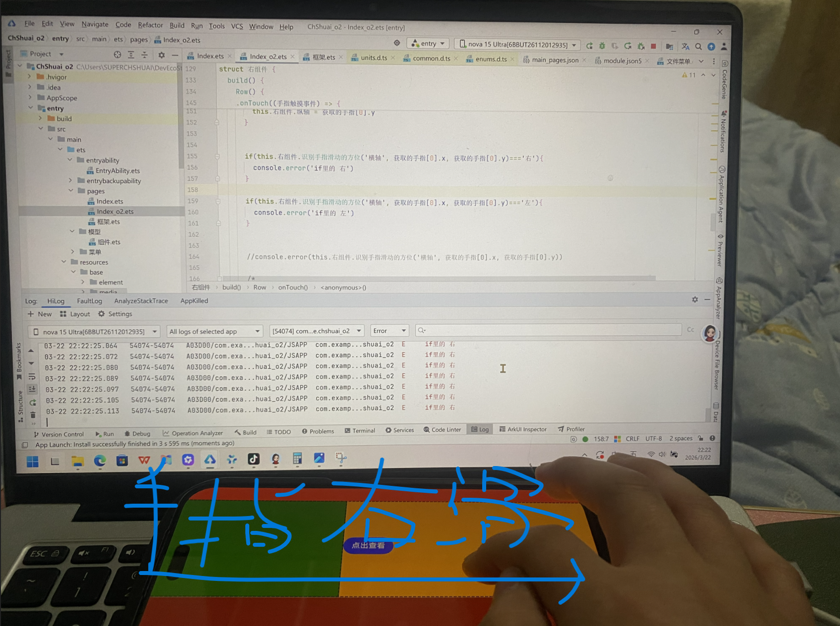Toggle the Cc match case filter
Screen dimensions: 840x626
690,330
